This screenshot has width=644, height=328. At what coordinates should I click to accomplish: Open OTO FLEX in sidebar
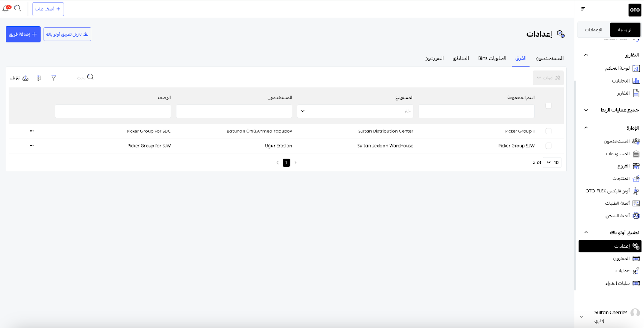tap(612, 191)
